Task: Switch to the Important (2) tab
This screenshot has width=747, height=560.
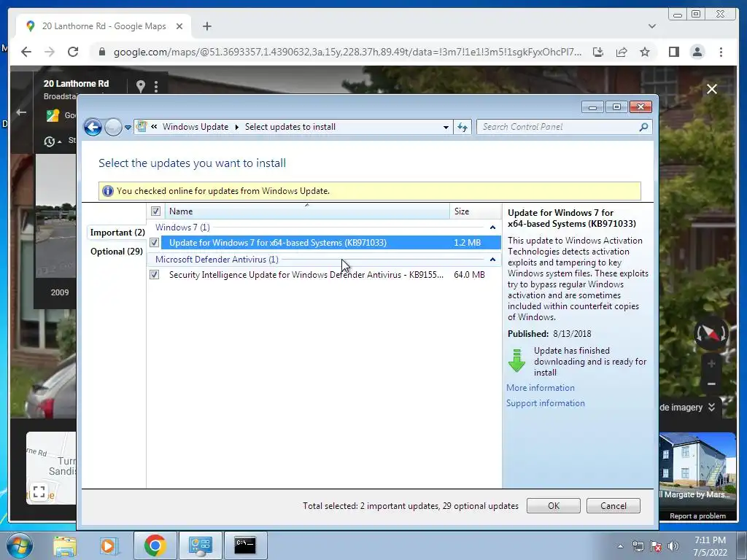Action: pyautogui.click(x=117, y=233)
